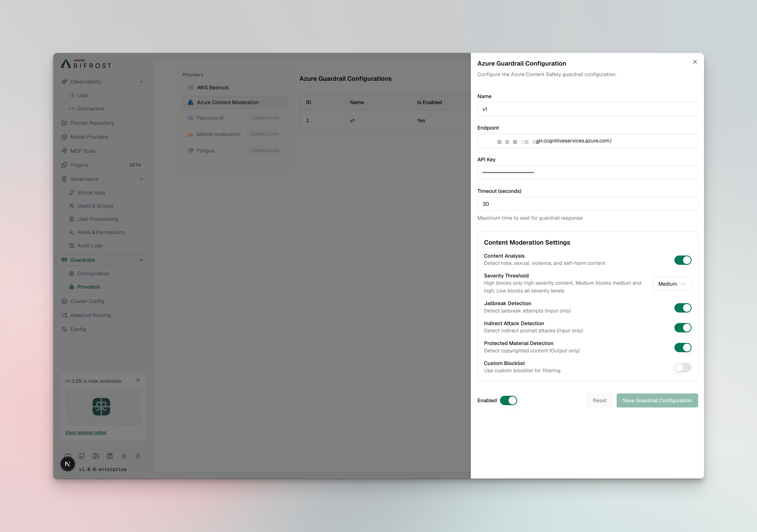Close the Azure Guardrail Configuration panel
This screenshot has width=757, height=532.
point(695,62)
